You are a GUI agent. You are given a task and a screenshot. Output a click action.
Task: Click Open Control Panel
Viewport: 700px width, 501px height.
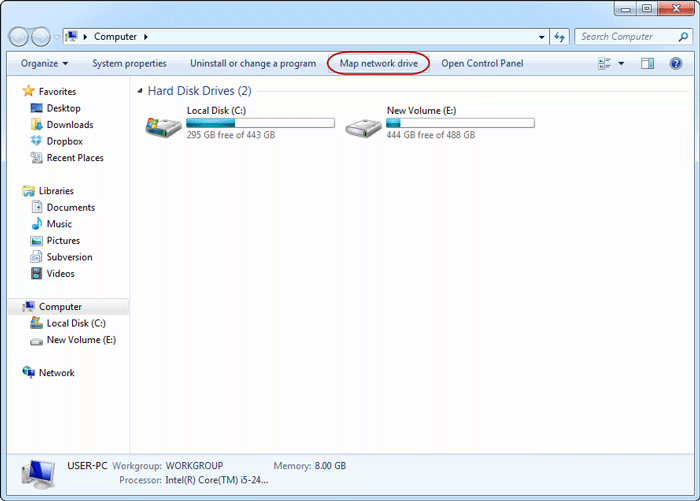(482, 63)
